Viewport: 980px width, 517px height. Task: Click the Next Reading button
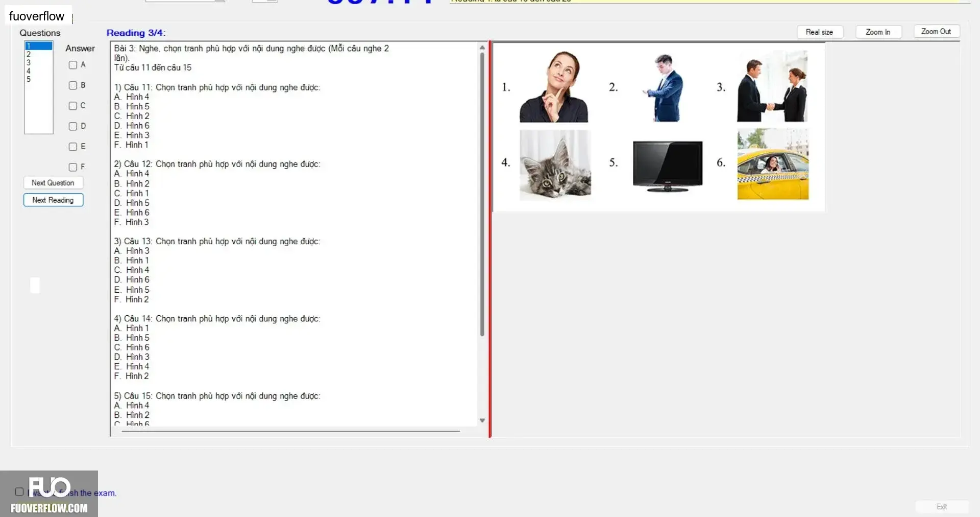click(x=53, y=200)
